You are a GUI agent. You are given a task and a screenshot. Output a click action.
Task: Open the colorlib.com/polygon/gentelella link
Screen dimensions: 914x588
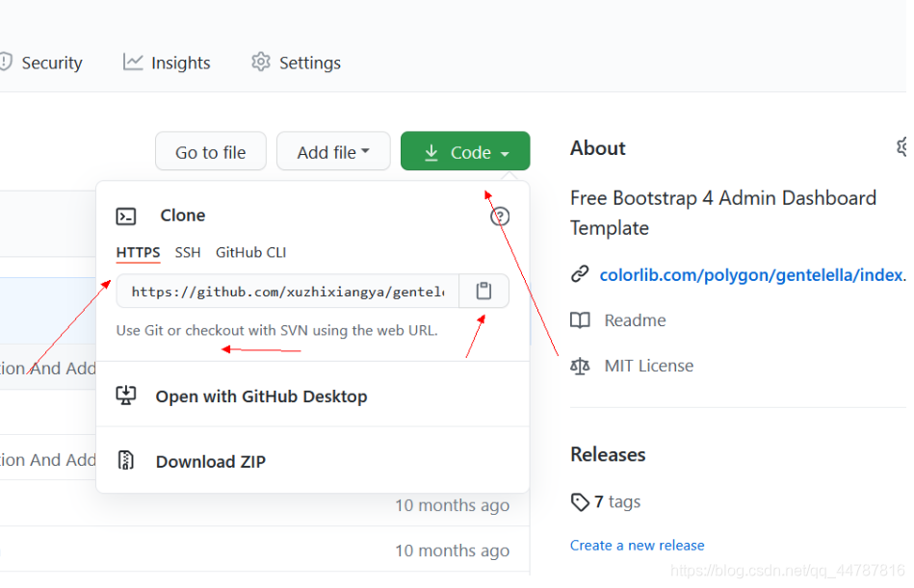point(752,275)
